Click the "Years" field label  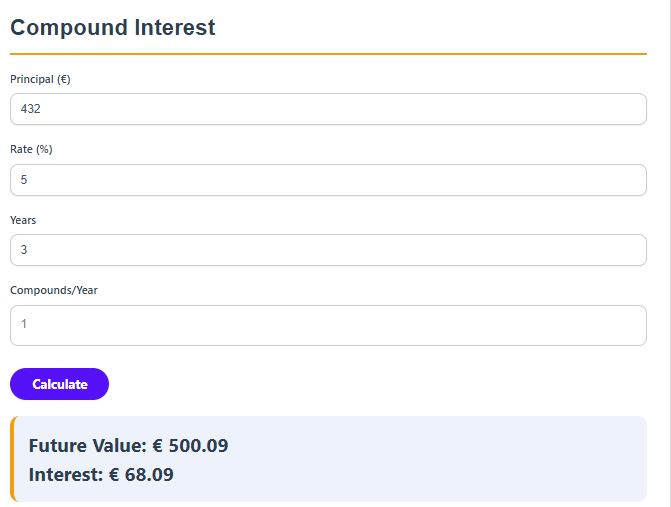(23, 220)
